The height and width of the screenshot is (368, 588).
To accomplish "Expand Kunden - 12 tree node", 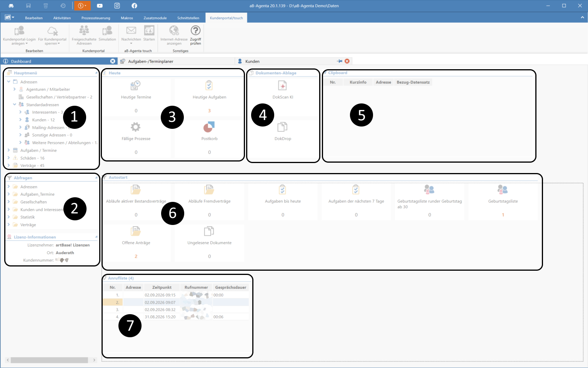I will pos(20,120).
